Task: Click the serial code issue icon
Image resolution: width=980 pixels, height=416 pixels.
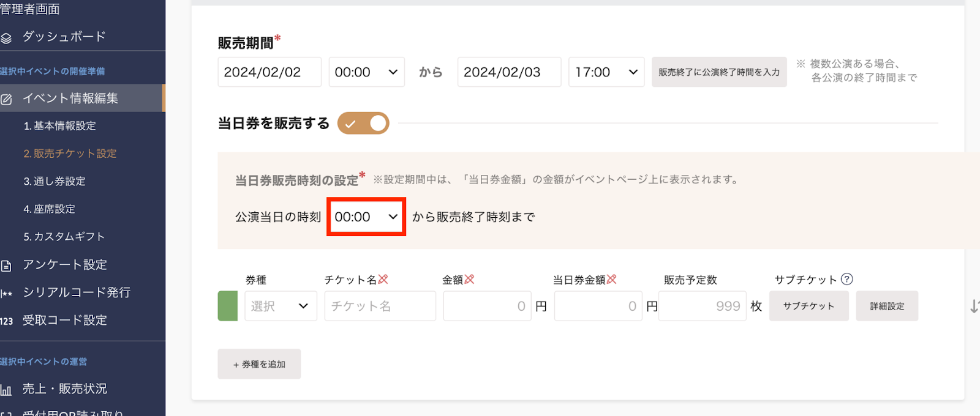Action: tap(6, 294)
